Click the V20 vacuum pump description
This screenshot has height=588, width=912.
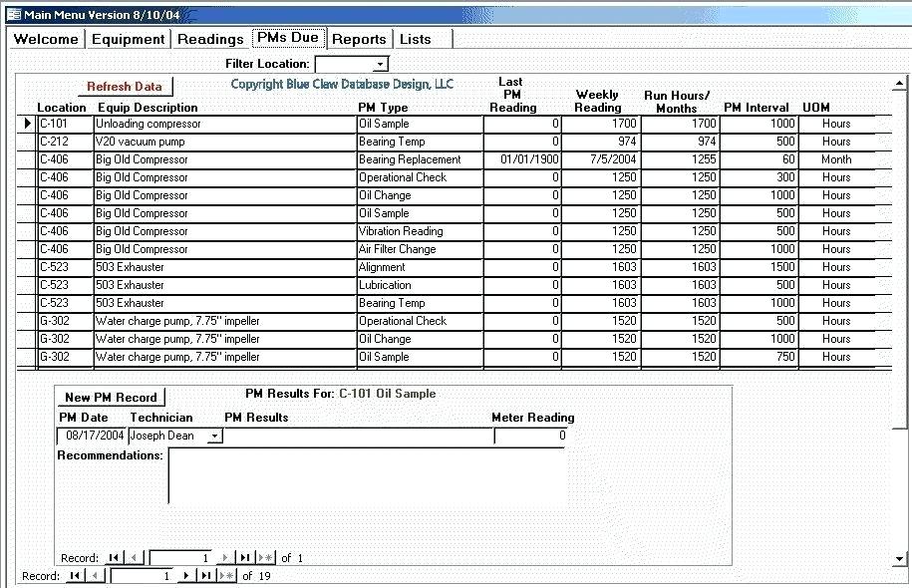tap(224, 142)
